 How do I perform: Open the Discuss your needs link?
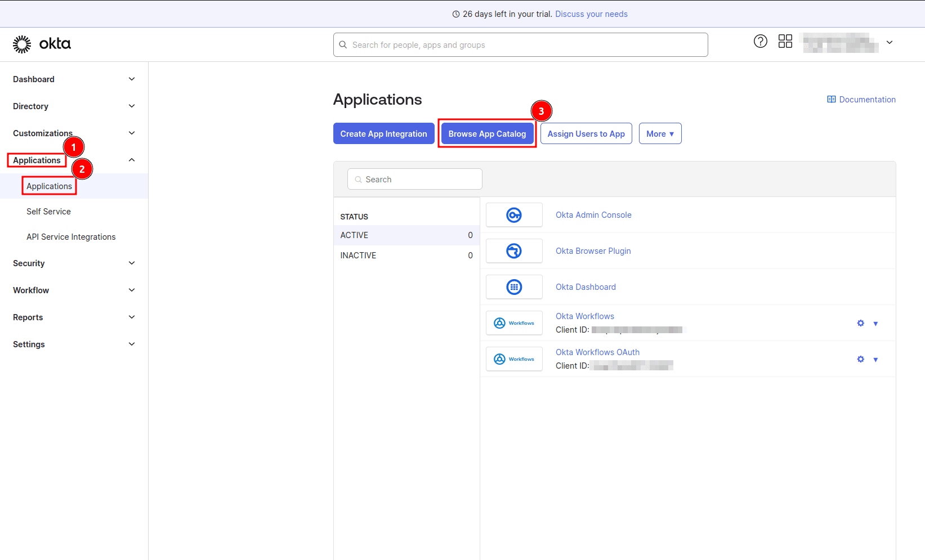(x=591, y=14)
